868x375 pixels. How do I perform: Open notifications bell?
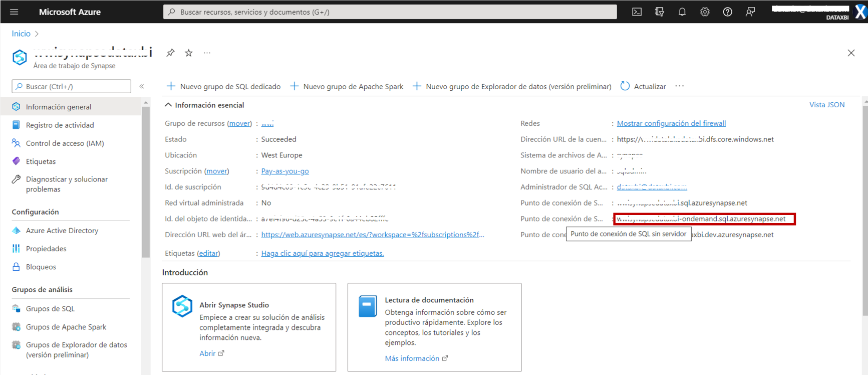point(682,12)
